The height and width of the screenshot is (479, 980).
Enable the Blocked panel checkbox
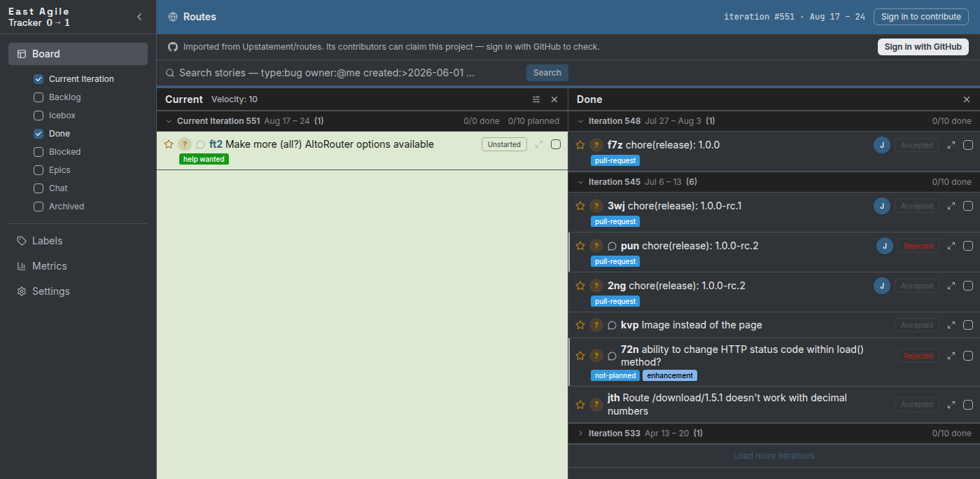[x=38, y=152]
